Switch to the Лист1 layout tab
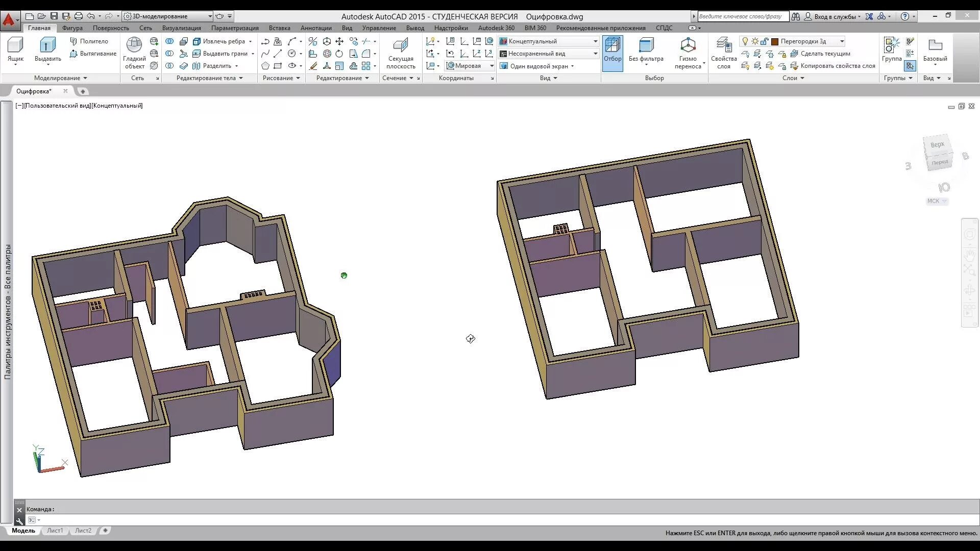This screenshot has height=551, width=980. coord(55,531)
